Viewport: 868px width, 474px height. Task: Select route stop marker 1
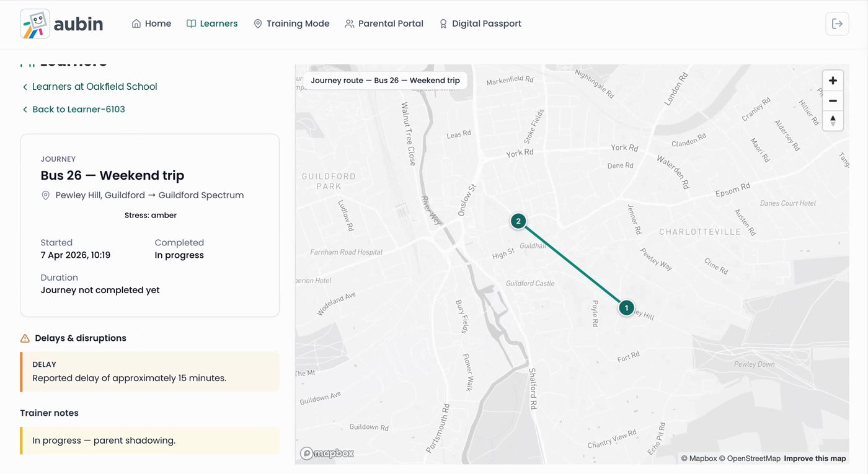626,307
